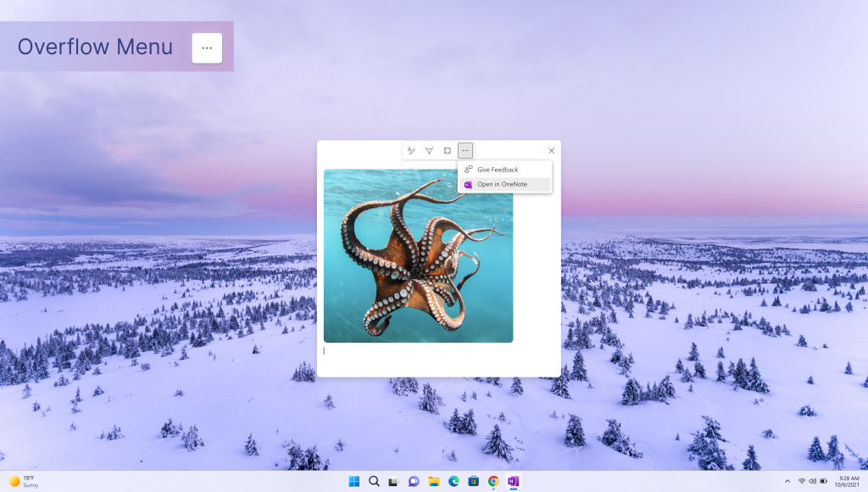Open Microsoft Store from the taskbar
This screenshot has height=492, width=868.
(x=473, y=482)
